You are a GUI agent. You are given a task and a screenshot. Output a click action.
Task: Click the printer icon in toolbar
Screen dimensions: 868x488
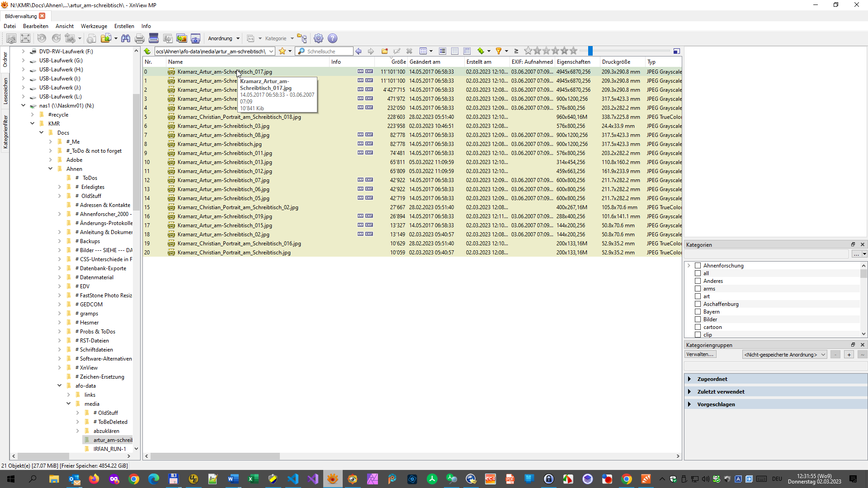point(140,38)
